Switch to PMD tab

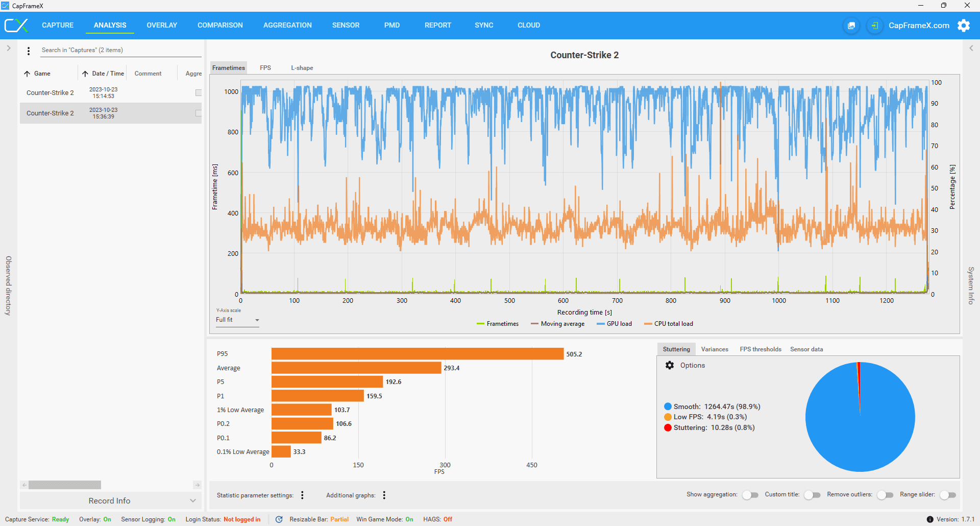click(392, 25)
